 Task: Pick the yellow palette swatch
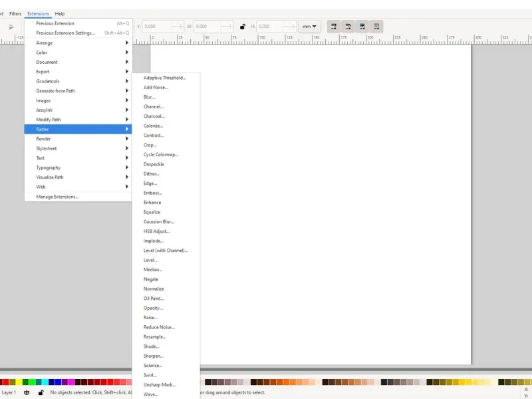pyautogui.click(x=19, y=382)
